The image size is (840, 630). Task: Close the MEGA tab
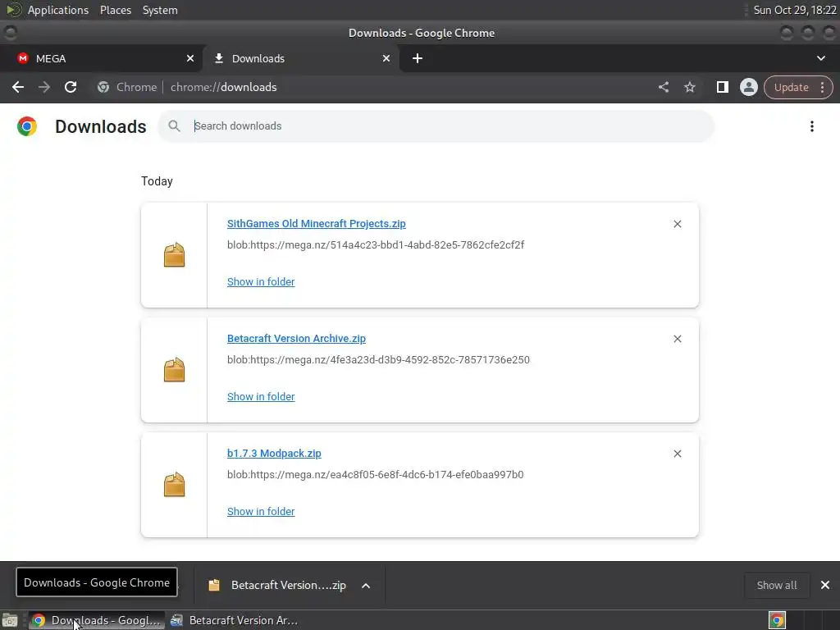point(190,58)
